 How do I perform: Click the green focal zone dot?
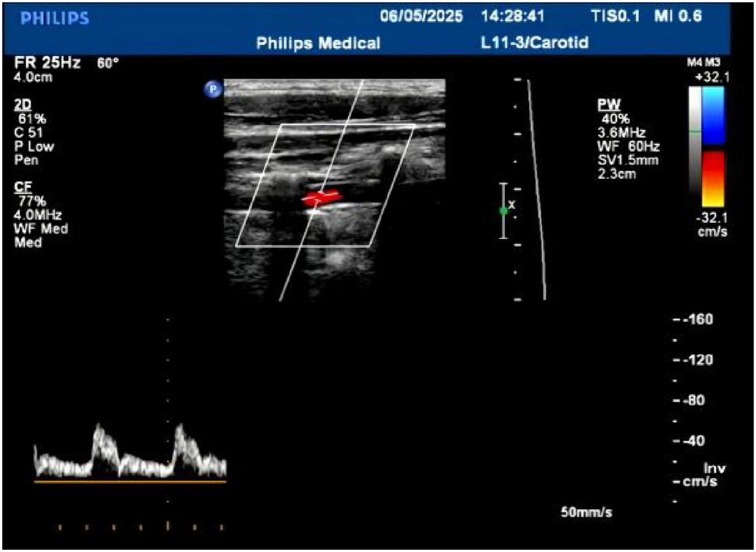[x=503, y=210]
